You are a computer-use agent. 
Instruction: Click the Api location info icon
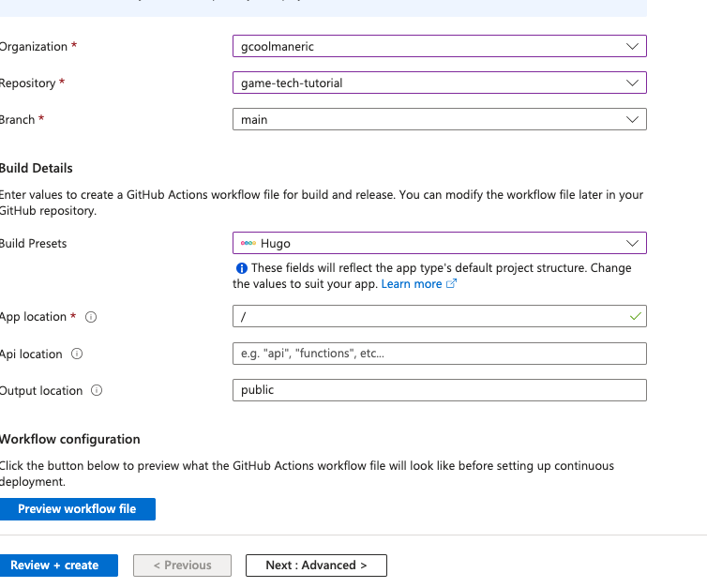click(77, 354)
